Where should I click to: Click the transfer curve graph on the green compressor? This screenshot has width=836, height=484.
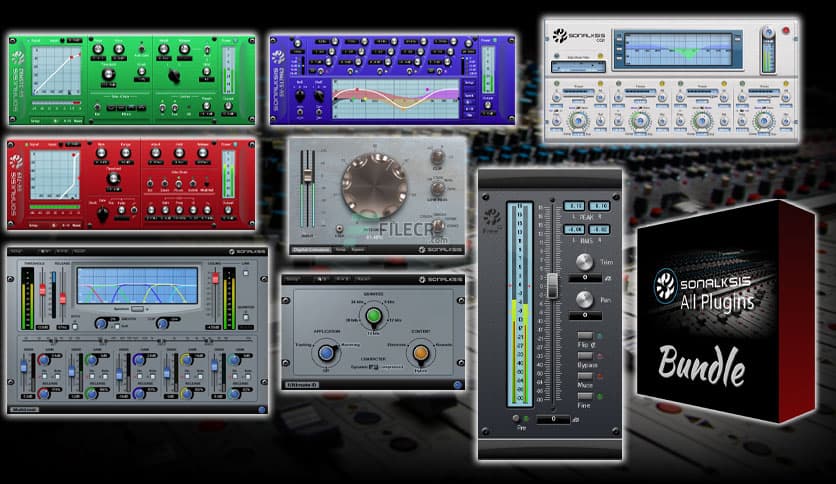56,71
